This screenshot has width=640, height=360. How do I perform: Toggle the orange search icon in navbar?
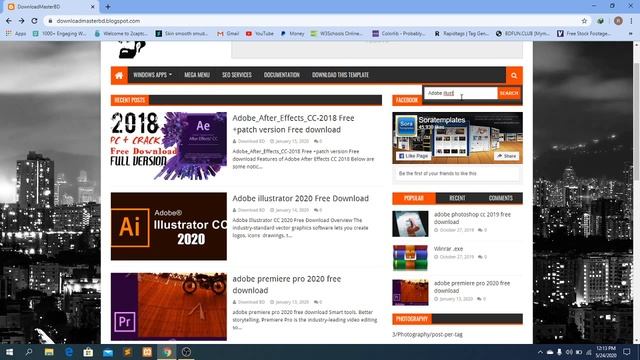514,76
